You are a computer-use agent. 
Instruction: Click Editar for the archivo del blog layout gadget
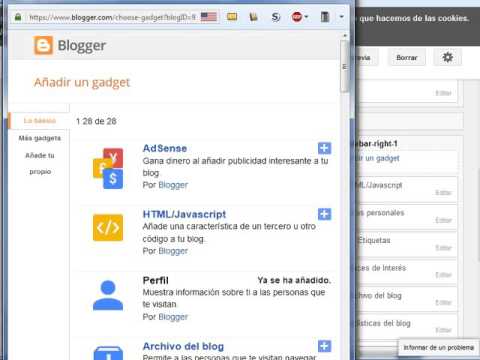click(443, 303)
